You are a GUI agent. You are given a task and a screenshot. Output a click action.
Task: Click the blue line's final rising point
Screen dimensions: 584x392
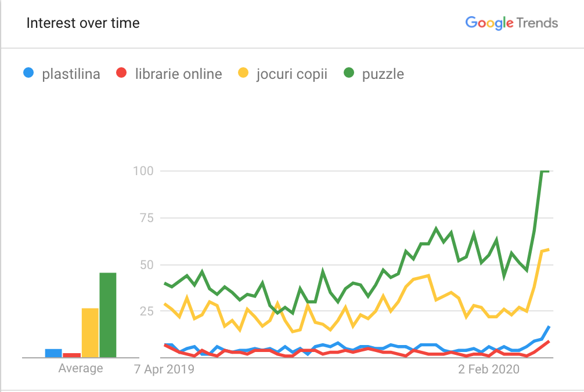coord(549,327)
